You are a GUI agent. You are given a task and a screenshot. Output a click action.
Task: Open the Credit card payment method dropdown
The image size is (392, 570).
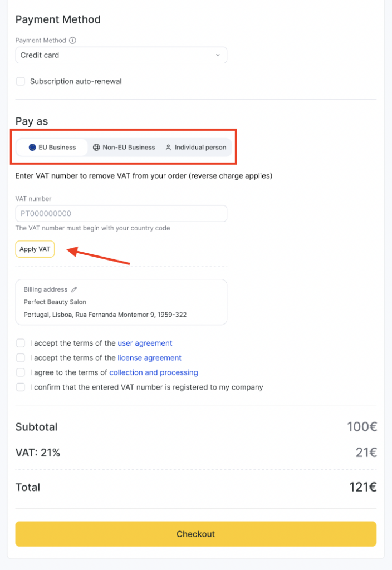pyautogui.click(x=121, y=55)
